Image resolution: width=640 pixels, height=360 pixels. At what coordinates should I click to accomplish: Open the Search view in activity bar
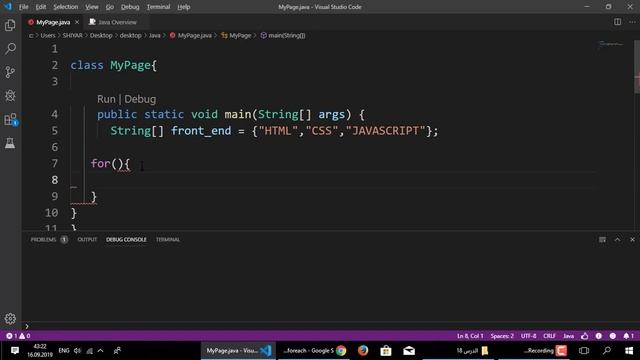tap(10, 49)
